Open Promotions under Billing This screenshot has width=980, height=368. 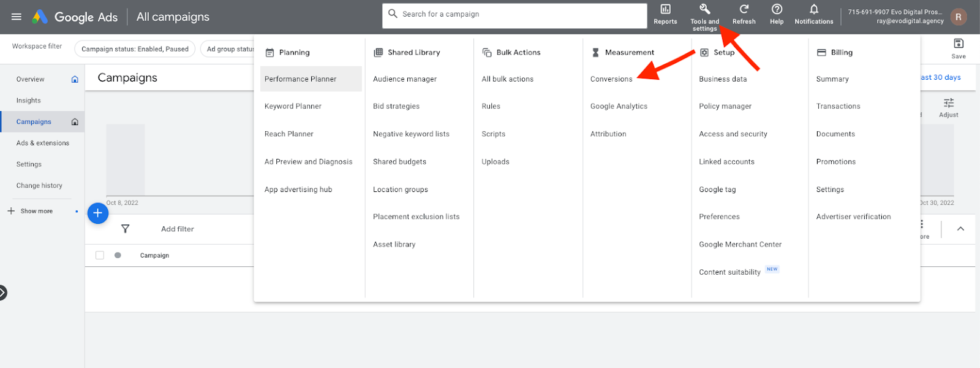(x=835, y=162)
